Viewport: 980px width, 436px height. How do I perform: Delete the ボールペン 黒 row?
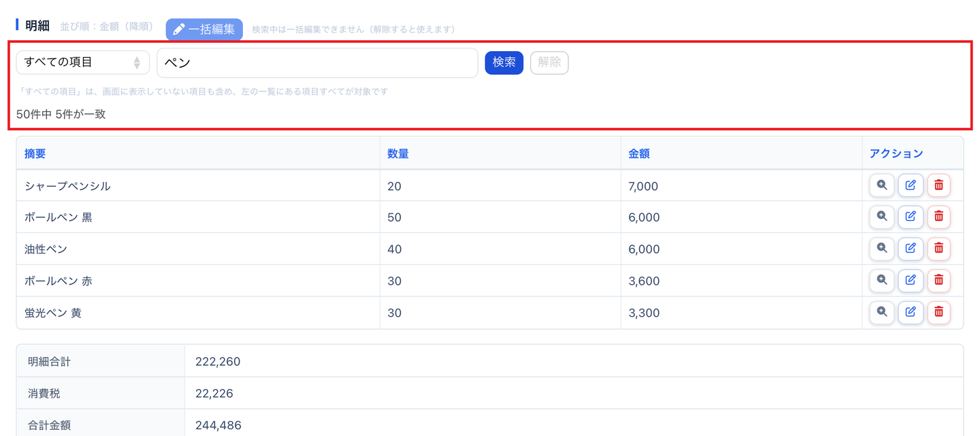(x=938, y=217)
